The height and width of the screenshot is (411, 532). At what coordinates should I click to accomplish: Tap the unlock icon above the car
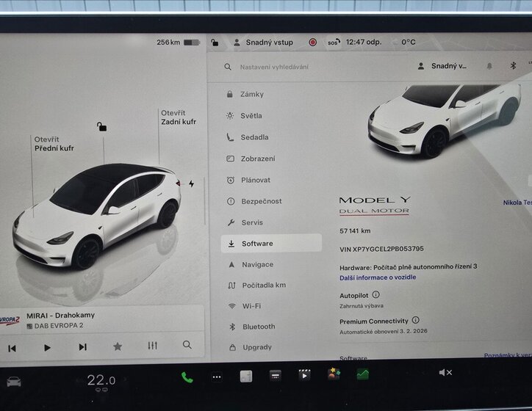(x=101, y=127)
